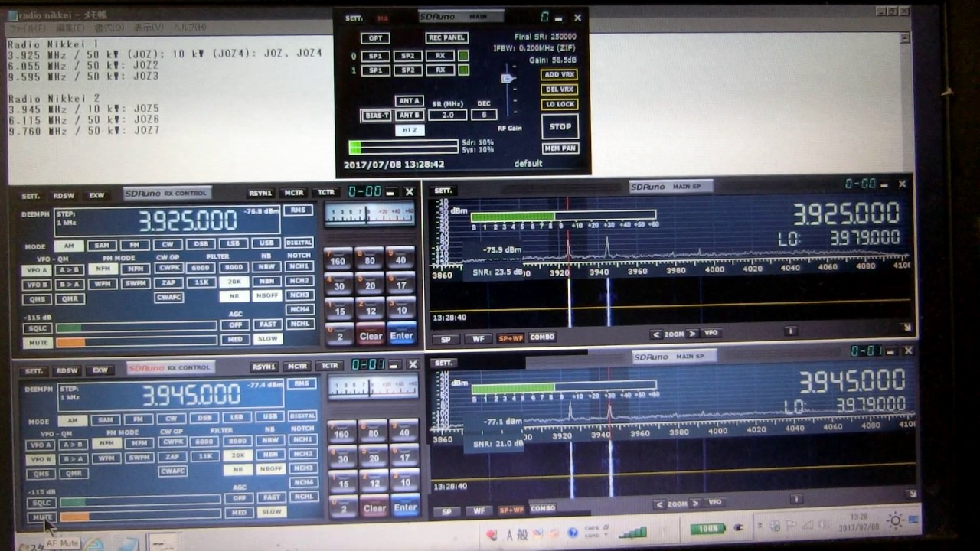Choose the 6000 filter in 3.925 RX Control
The width and height of the screenshot is (980, 551).
coord(201,268)
